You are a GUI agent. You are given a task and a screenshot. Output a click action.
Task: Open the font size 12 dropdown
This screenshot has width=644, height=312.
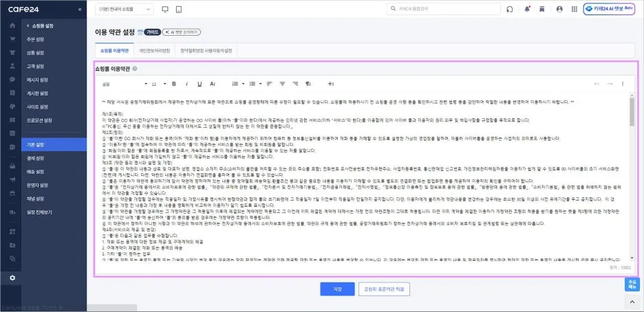tap(159, 84)
